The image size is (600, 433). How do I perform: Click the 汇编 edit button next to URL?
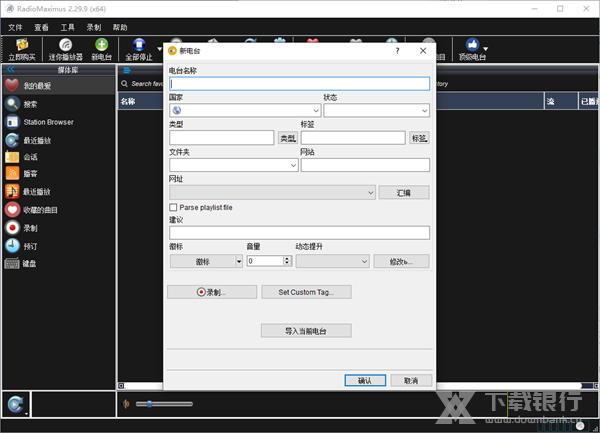coord(404,192)
